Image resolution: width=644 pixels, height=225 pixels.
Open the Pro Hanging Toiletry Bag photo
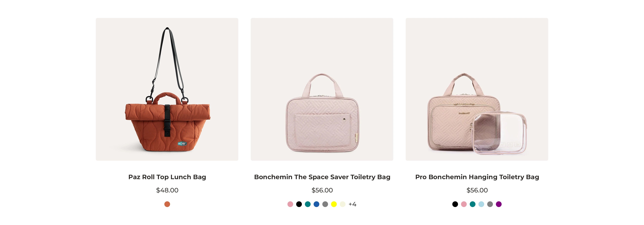point(477,89)
